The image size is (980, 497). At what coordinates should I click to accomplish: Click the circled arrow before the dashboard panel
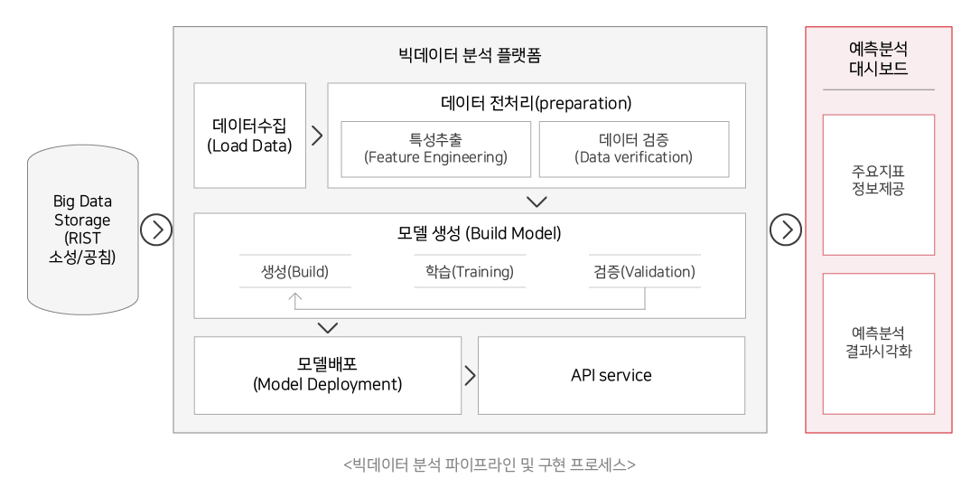pyautogui.click(x=786, y=230)
